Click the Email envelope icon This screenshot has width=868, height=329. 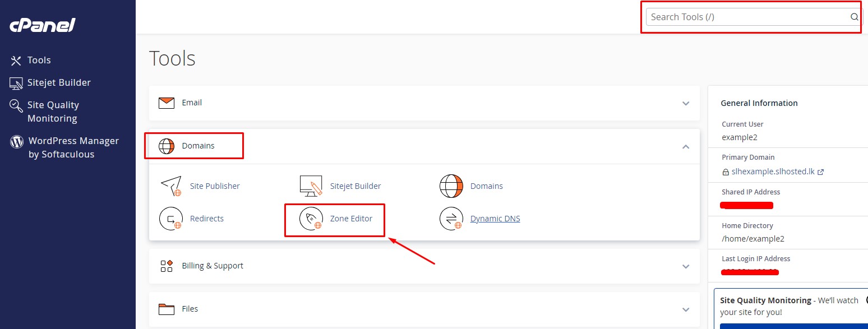(167, 103)
